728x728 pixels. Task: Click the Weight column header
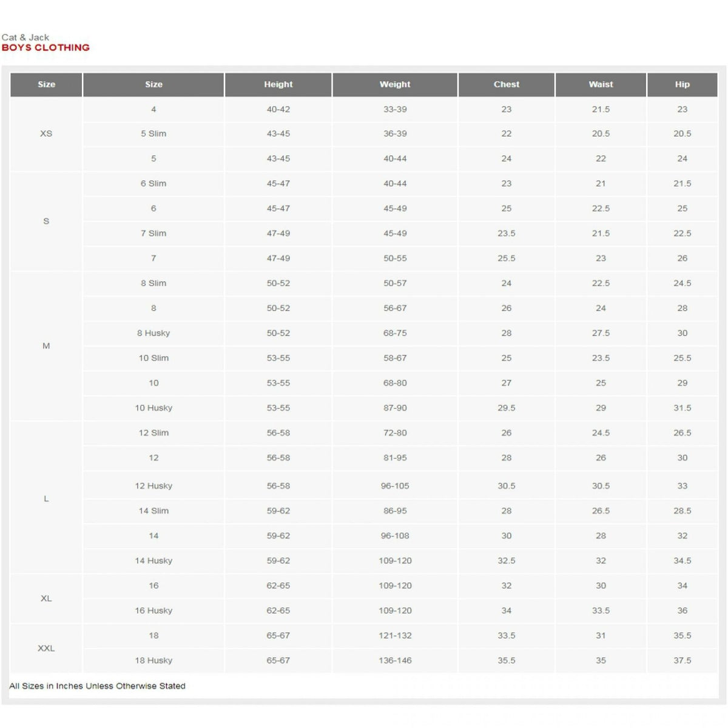tap(395, 84)
